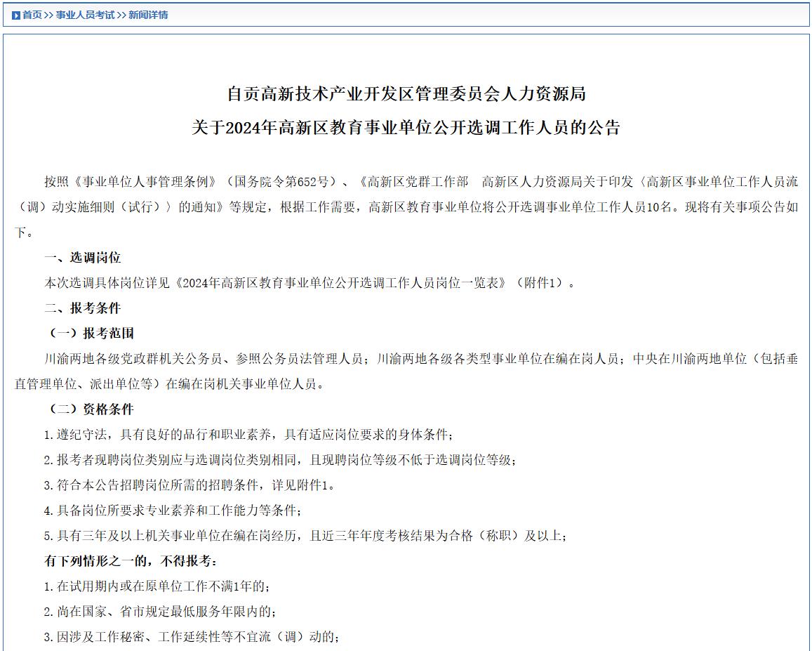Go to 事业人员考试 breadcrumb link
The width and height of the screenshot is (812, 651).
coord(85,15)
